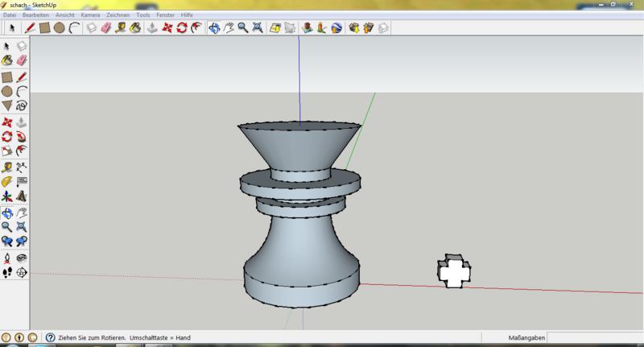Open the Fenster menu

(167, 15)
